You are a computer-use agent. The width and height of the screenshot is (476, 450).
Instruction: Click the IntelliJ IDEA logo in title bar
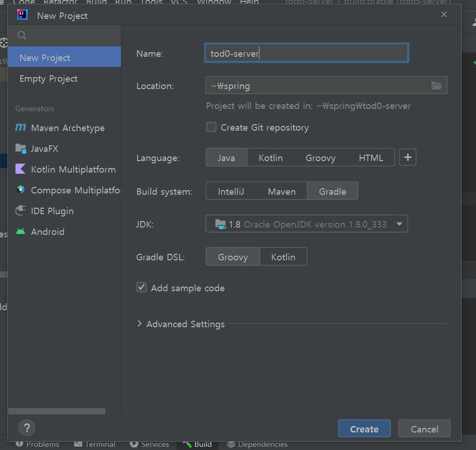coord(22,15)
